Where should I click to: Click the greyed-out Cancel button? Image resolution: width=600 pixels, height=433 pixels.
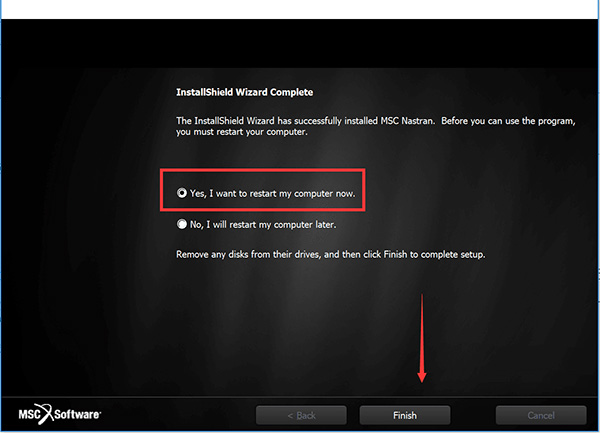click(541, 415)
